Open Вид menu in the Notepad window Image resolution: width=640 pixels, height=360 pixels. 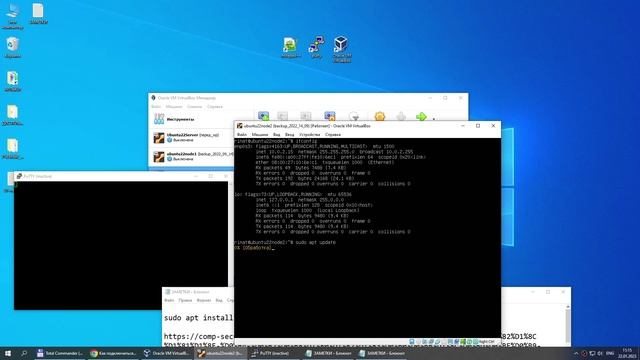pyautogui.click(x=219, y=300)
